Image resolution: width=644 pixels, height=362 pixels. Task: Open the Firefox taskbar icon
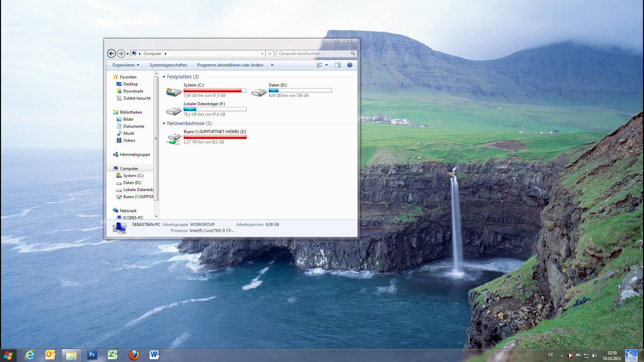[x=133, y=355]
